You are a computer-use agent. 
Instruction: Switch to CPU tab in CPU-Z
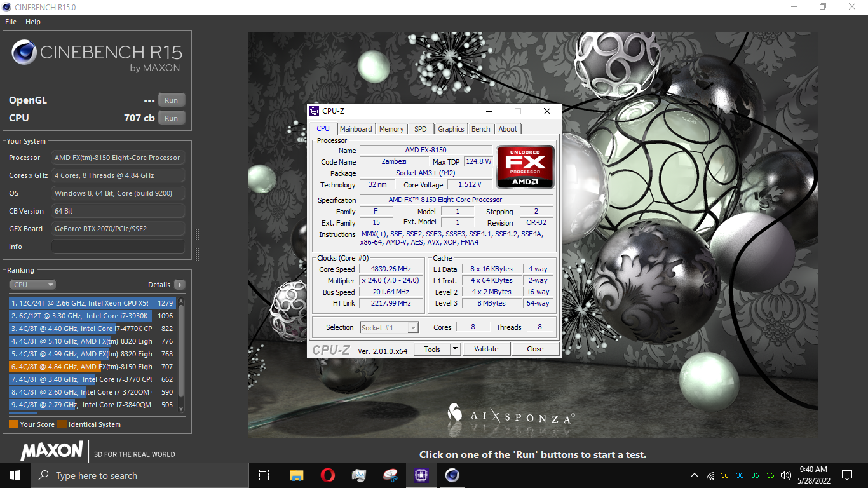tap(323, 128)
